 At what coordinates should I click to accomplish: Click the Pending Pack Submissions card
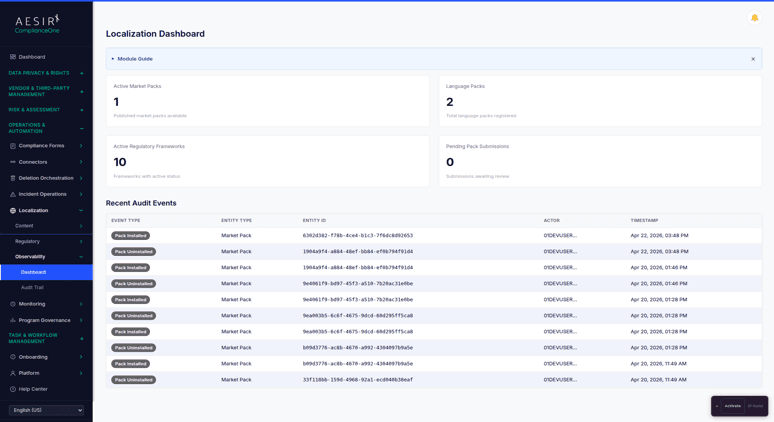point(600,161)
